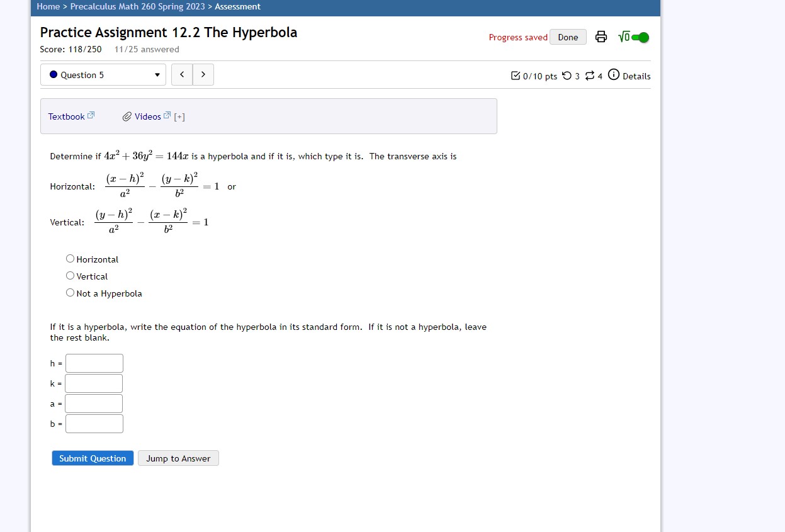The image size is (785, 532).
Task: Click the previous question chevron
Action: pyautogui.click(x=181, y=74)
